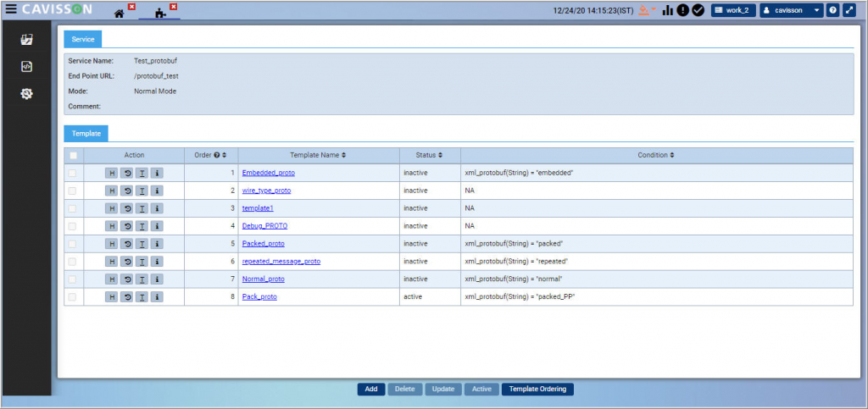Click the H action icon for Embedded_proto
The image size is (868, 409).
pos(112,173)
